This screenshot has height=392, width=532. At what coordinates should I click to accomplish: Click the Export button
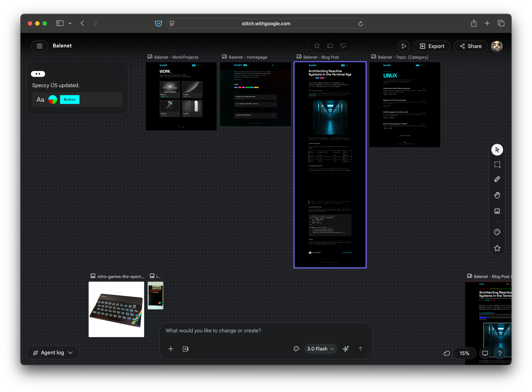tap(432, 46)
